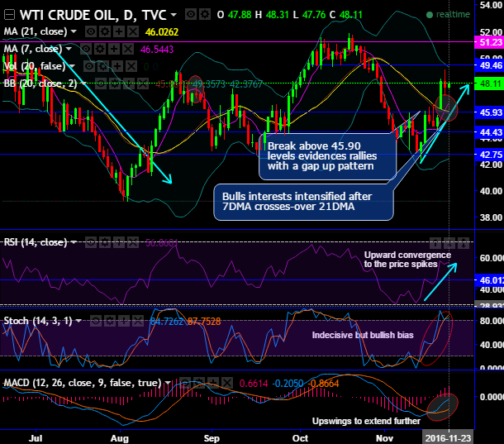
Task: Remove the MACD indicator
Action: click(227, 383)
